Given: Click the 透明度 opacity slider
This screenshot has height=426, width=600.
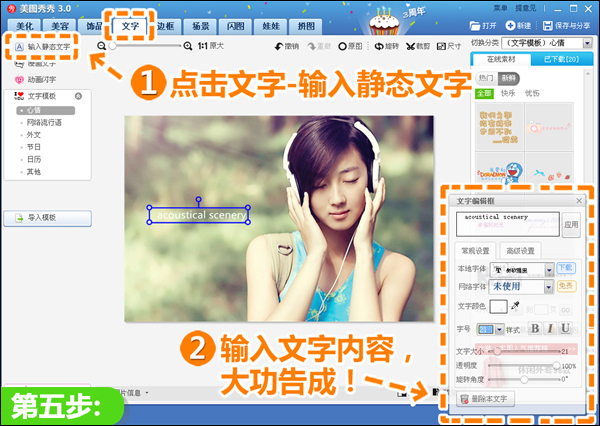Looking at the screenshot, I should [x=524, y=366].
